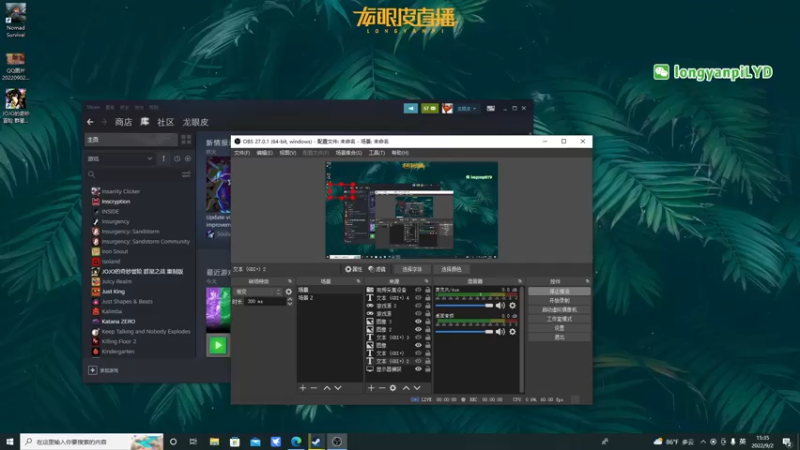This screenshot has width=800, height=450.
Task: Open File Explorer from taskbar
Action: coord(214,441)
